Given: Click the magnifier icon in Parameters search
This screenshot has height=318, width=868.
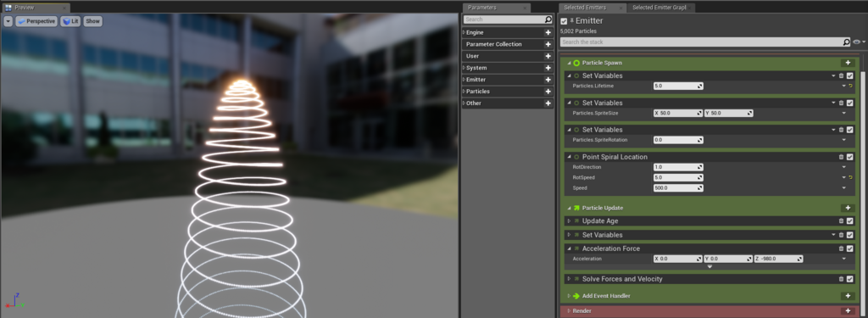Looking at the screenshot, I should click(548, 20).
